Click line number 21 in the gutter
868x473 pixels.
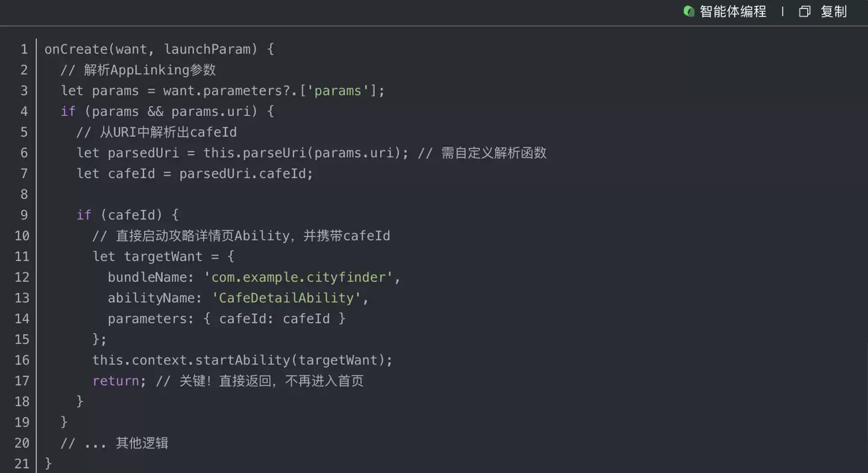click(22, 463)
